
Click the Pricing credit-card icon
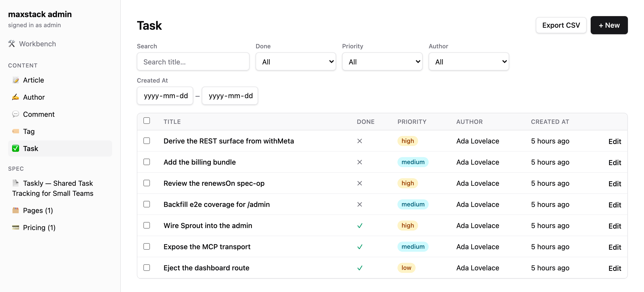tap(16, 227)
